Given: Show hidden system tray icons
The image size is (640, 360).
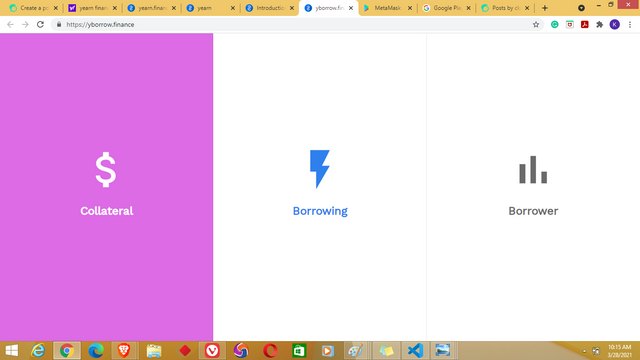Looking at the screenshot, I should [584, 351].
